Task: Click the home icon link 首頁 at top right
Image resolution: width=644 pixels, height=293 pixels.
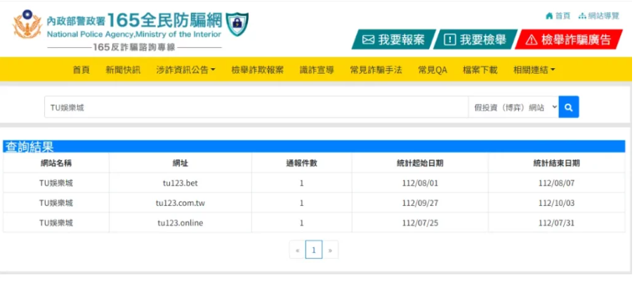Action: (x=558, y=15)
